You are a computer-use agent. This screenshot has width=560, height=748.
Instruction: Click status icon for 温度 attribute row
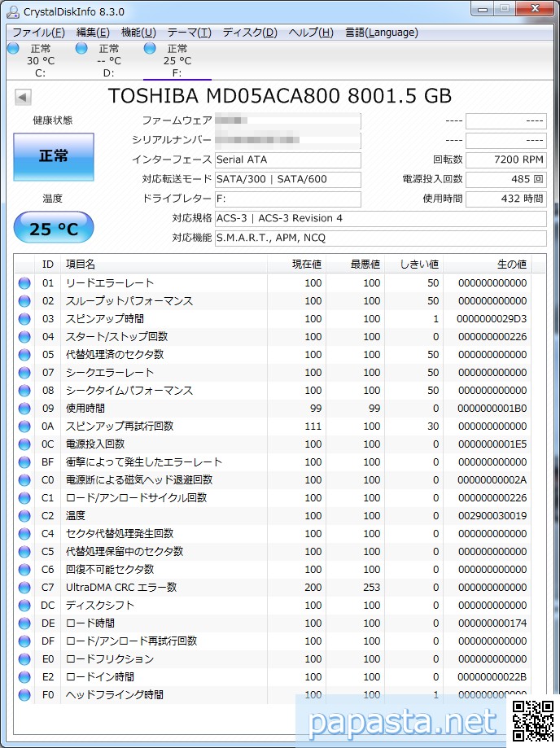[x=24, y=516]
